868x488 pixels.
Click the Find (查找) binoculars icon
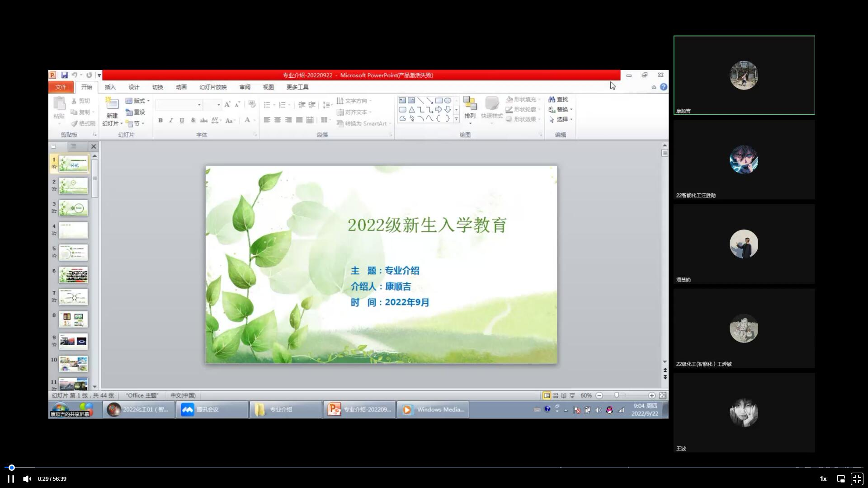tap(552, 99)
